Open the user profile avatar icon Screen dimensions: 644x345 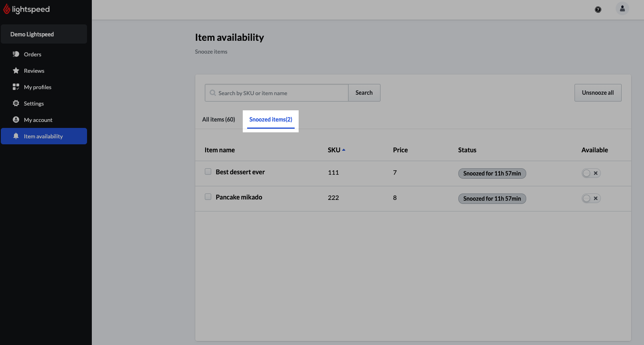[622, 8]
